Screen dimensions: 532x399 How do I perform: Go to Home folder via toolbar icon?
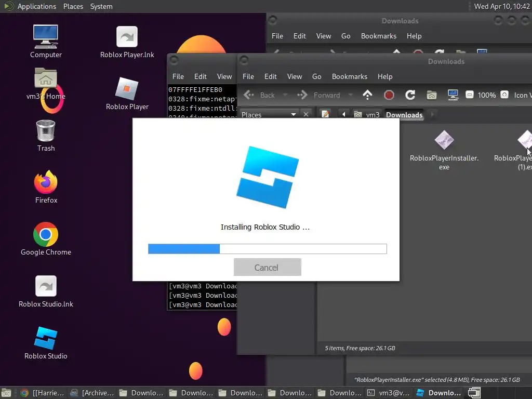click(x=432, y=95)
